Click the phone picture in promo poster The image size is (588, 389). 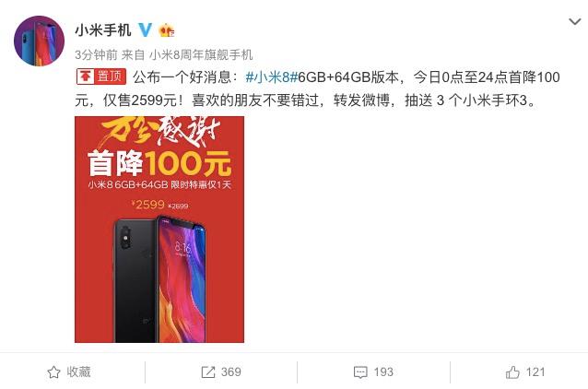tap(159, 278)
